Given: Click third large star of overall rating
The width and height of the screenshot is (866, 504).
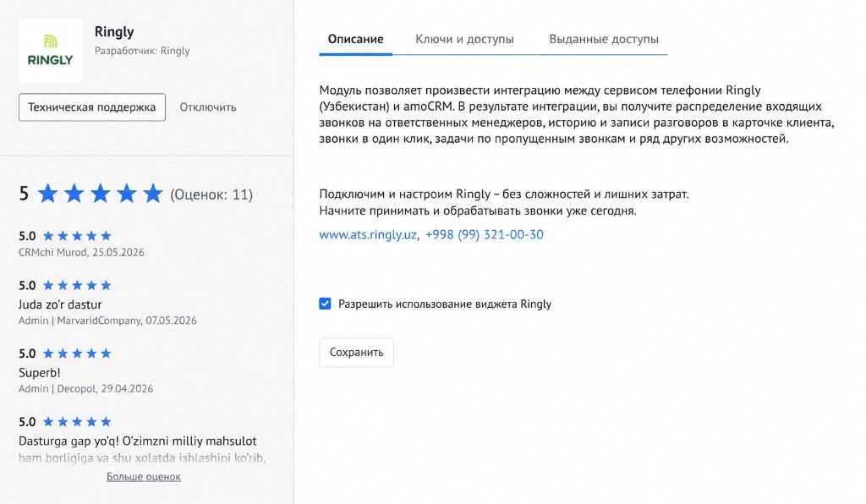Looking at the screenshot, I should 101,194.
